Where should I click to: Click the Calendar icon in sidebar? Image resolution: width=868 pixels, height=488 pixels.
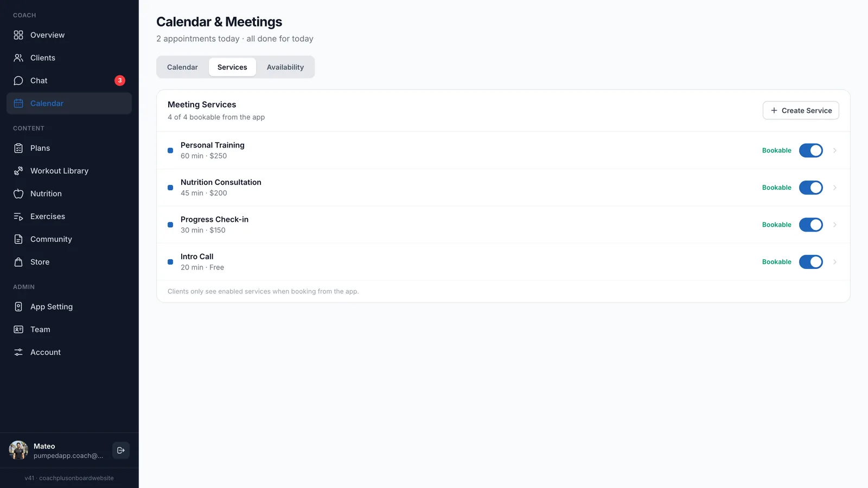coord(18,103)
